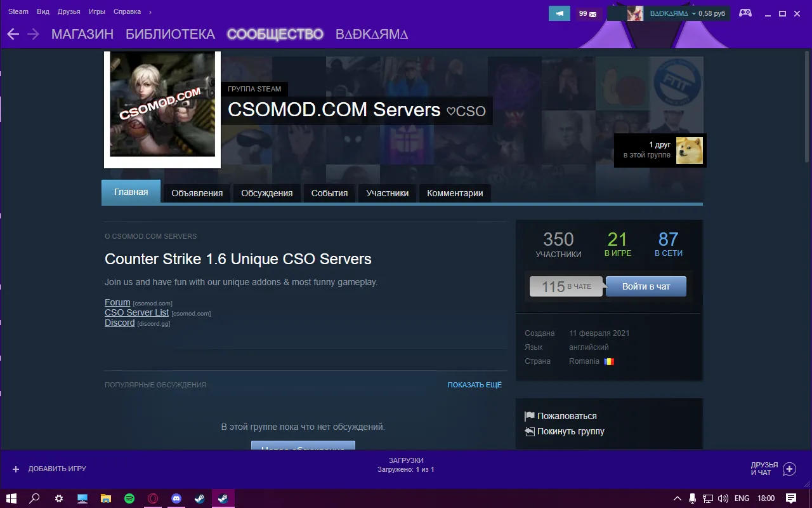Open the СООБЩЕСТВО section

pos(275,34)
